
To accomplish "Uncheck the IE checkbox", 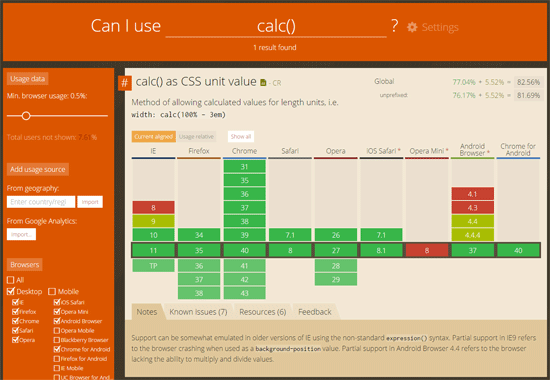I will click(x=15, y=302).
